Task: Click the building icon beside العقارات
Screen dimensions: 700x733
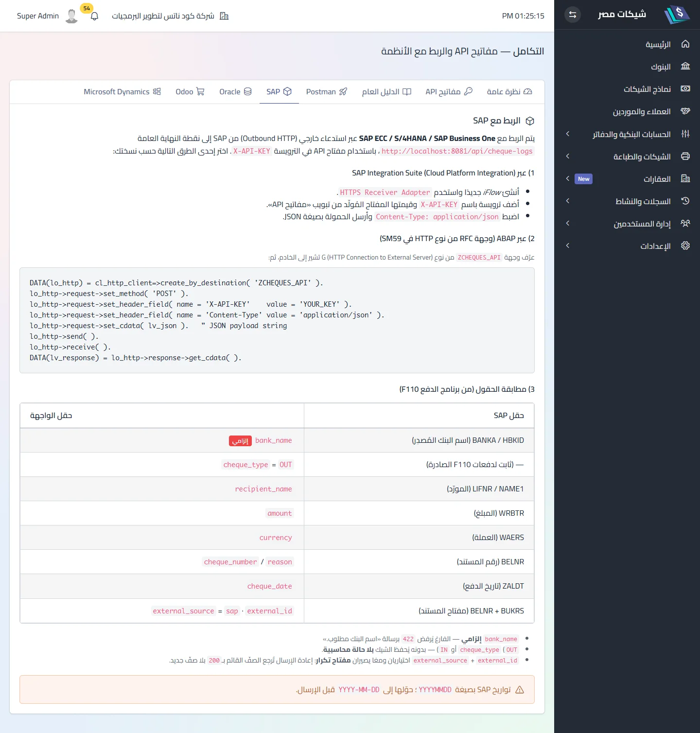Action: coord(685,178)
